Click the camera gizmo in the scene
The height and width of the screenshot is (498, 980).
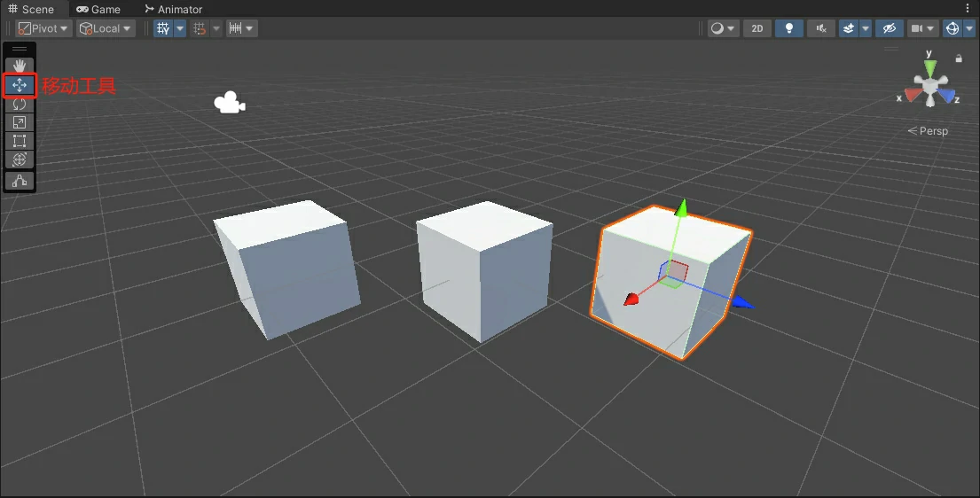pyautogui.click(x=230, y=104)
